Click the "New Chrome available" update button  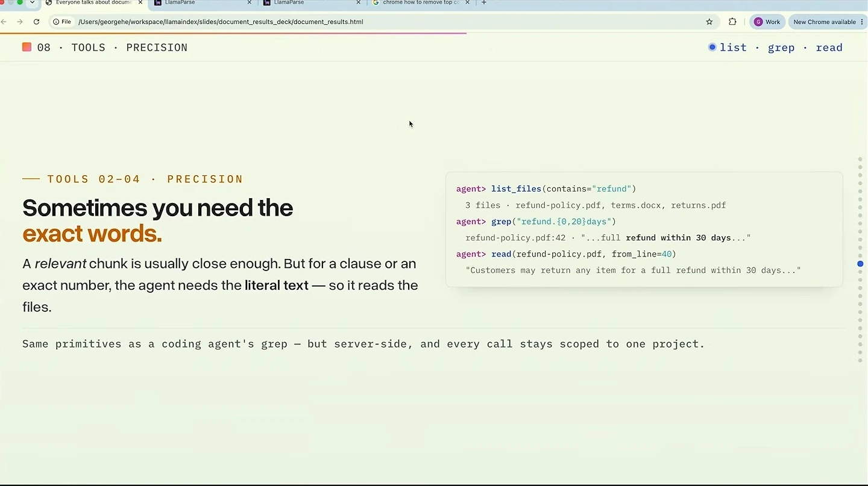[x=828, y=22]
